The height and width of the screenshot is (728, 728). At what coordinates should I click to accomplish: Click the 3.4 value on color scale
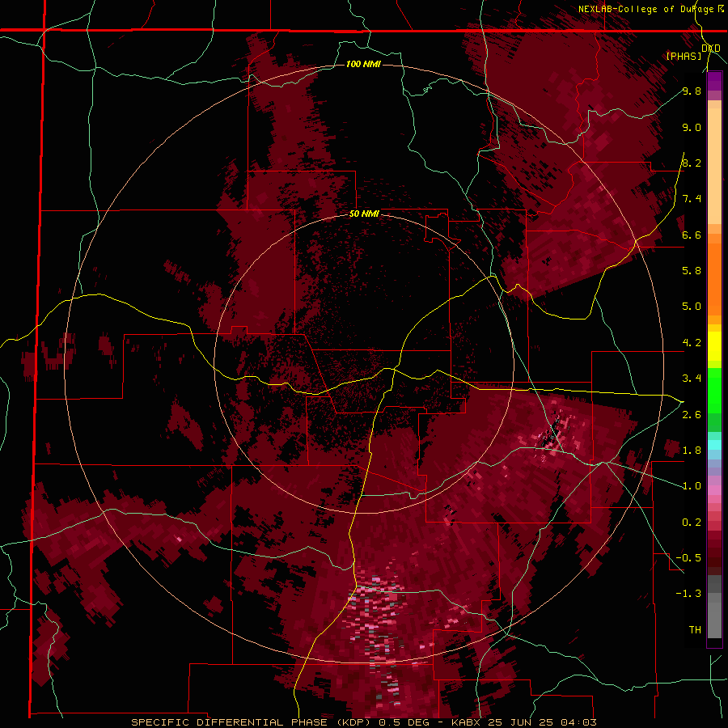[x=692, y=379]
